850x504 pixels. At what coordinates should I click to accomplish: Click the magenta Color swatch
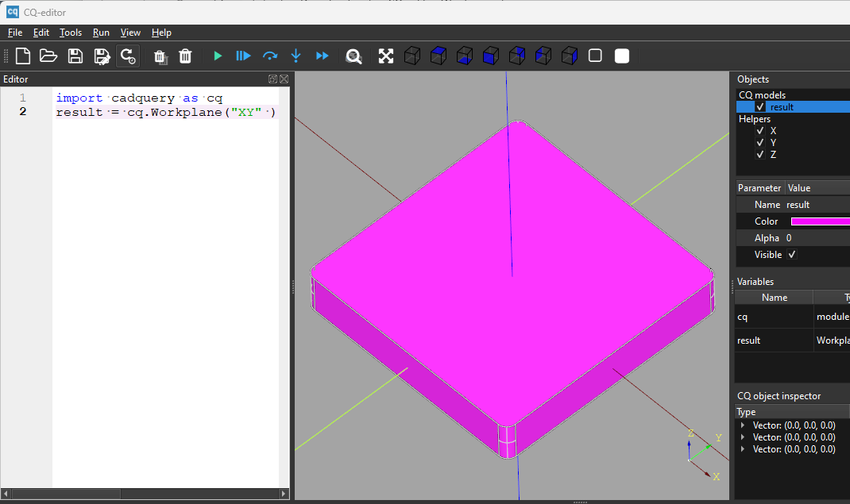(x=820, y=221)
